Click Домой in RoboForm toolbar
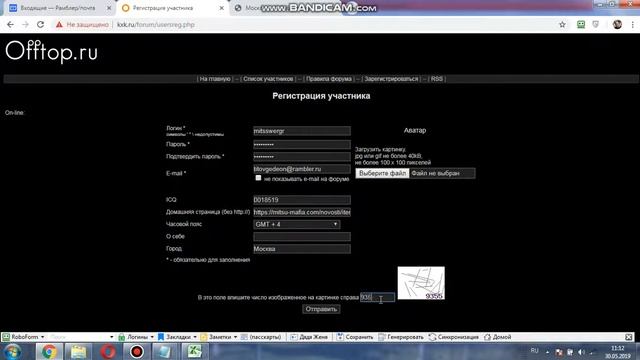Screen dimensions: 640x360 coord(497,337)
